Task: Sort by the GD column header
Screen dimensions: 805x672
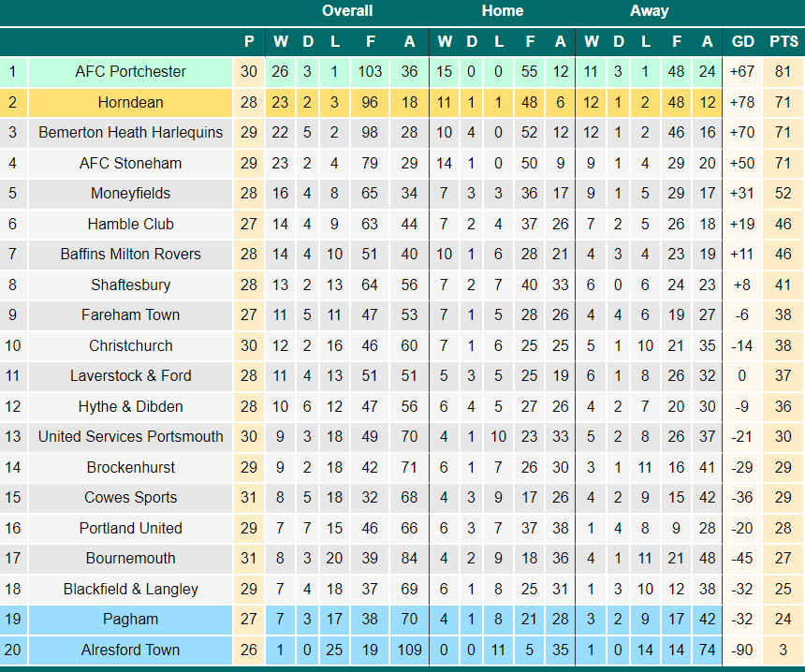Action: click(x=743, y=41)
